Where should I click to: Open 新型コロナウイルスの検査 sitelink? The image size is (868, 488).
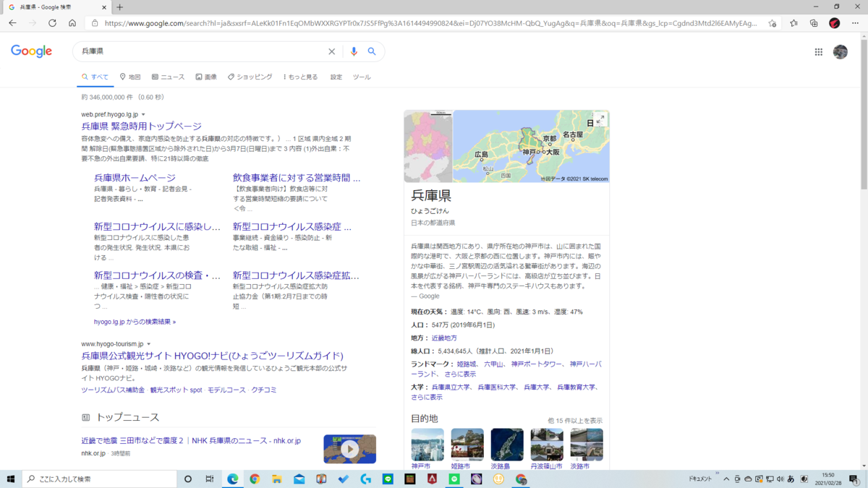(x=157, y=275)
